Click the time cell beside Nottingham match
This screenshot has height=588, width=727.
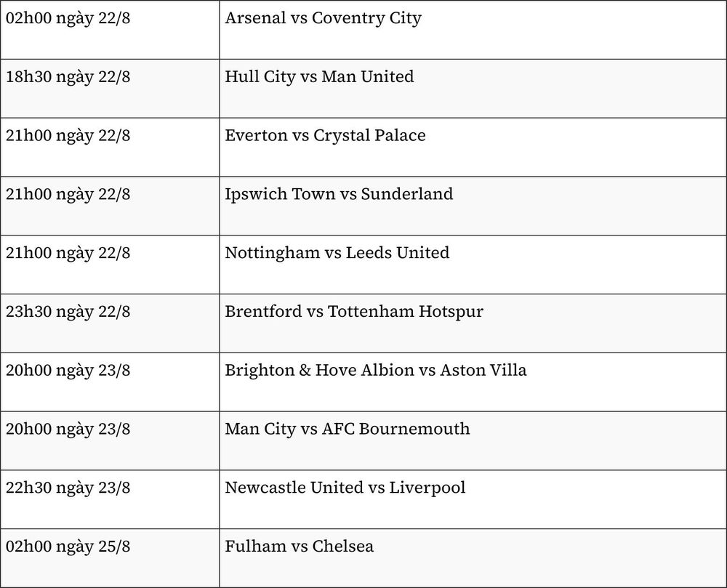110,265
